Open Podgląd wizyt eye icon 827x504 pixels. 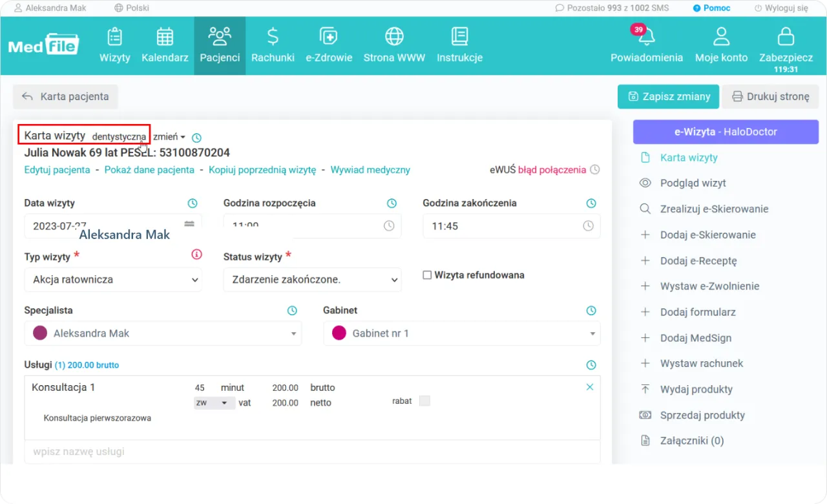click(645, 184)
